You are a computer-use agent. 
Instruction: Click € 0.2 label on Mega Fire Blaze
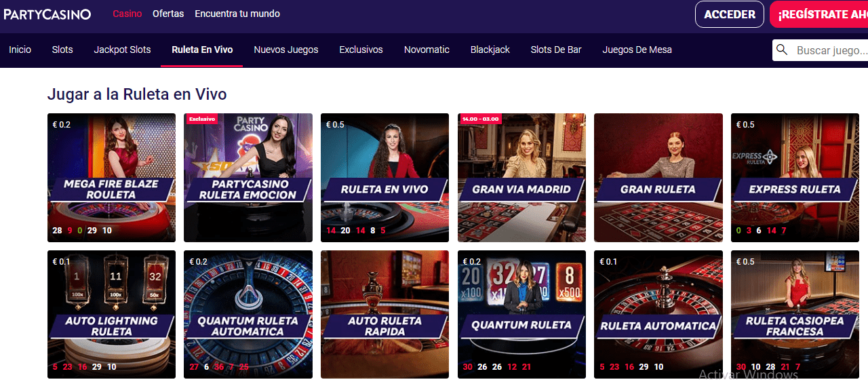click(x=62, y=124)
